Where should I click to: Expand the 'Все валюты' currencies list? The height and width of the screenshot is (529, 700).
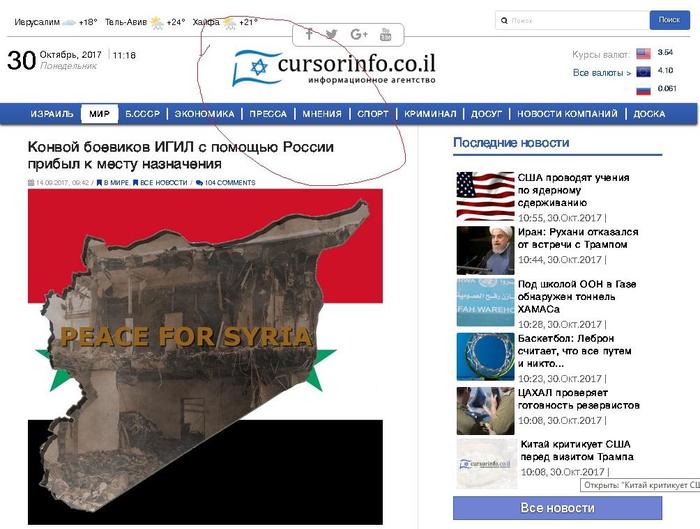601,73
